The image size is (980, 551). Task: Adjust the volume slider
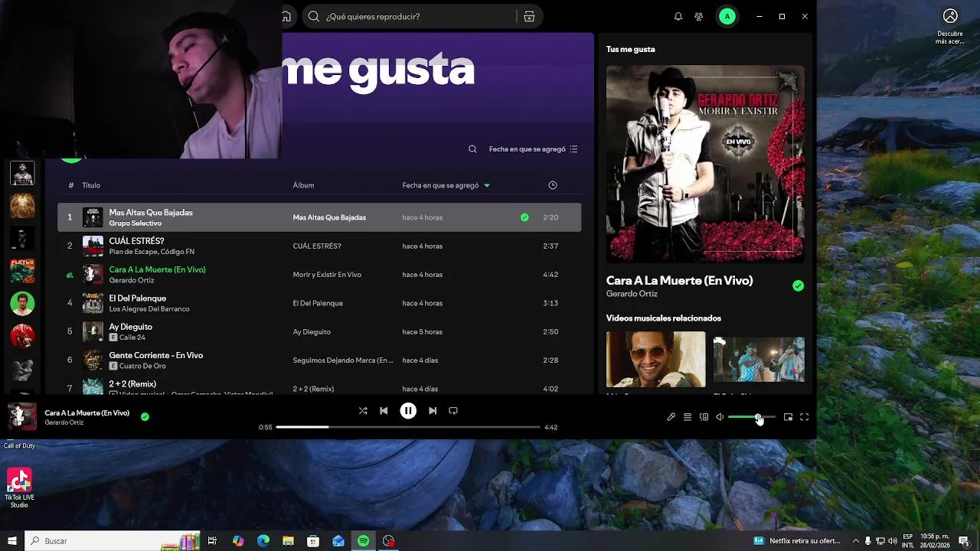pos(752,417)
